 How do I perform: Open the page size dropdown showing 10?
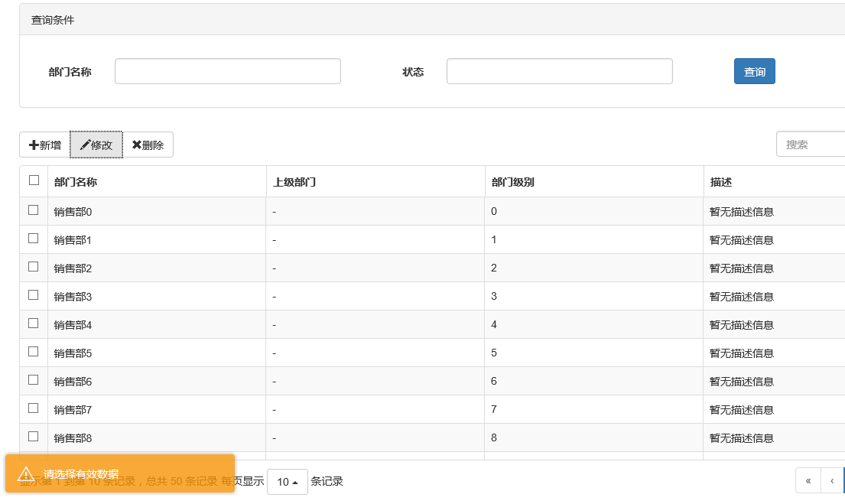(x=288, y=482)
